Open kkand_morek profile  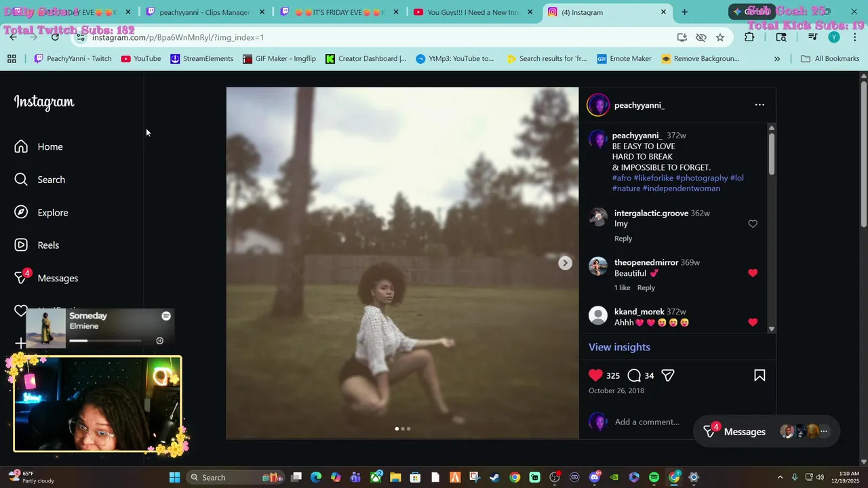tap(639, 312)
